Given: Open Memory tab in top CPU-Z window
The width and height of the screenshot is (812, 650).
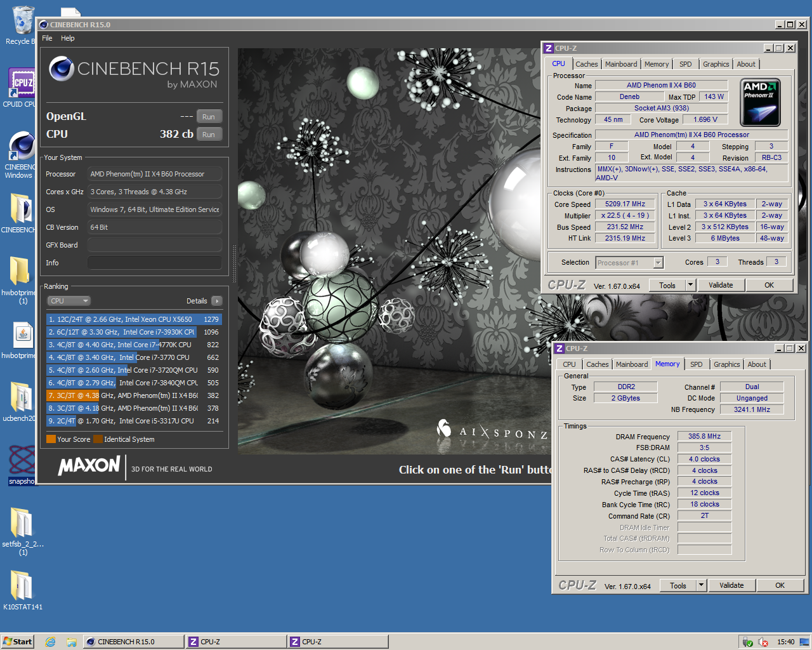Looking at the screenshot, I should (657, 64).
